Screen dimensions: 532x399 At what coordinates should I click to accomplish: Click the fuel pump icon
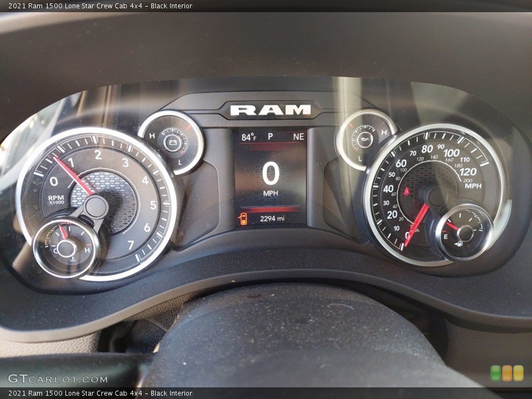458,244
